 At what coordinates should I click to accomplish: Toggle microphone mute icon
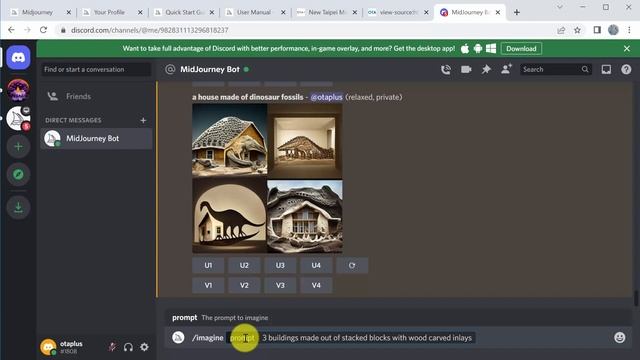coord(112,347)
